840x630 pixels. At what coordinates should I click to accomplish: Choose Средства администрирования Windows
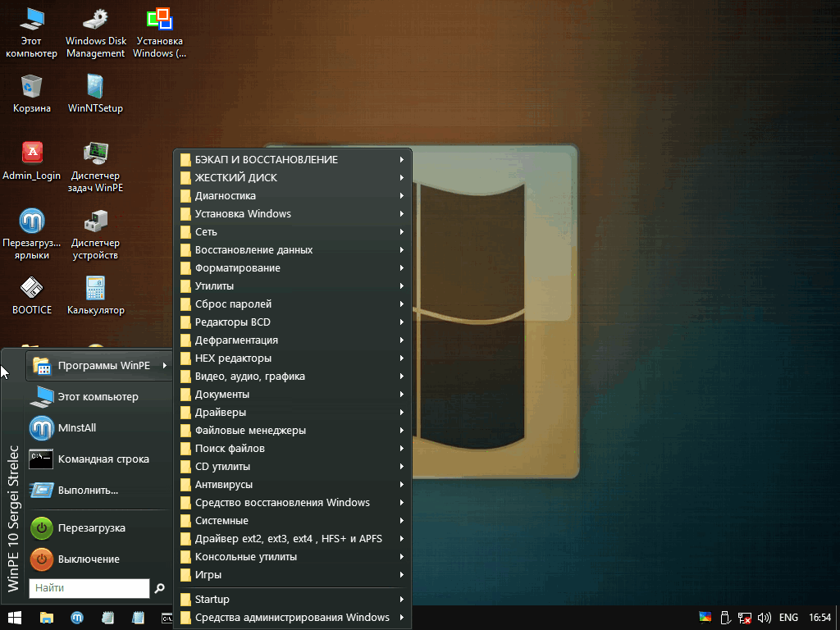coord(293,618)
